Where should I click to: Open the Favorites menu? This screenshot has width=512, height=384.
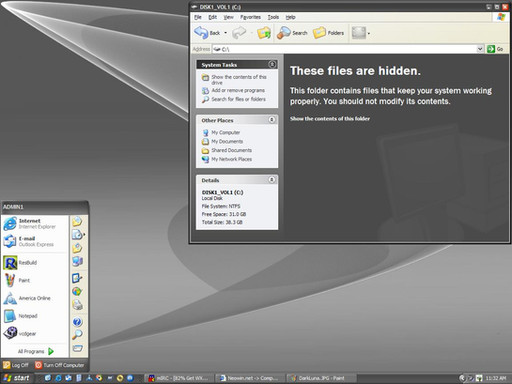pyautogui.click(x=250, y=17)
